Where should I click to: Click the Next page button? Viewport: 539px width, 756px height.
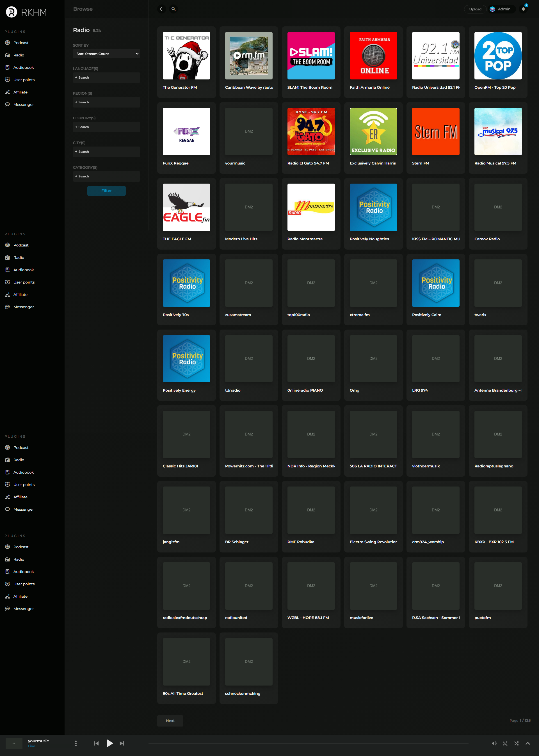[x=170, y=721]
